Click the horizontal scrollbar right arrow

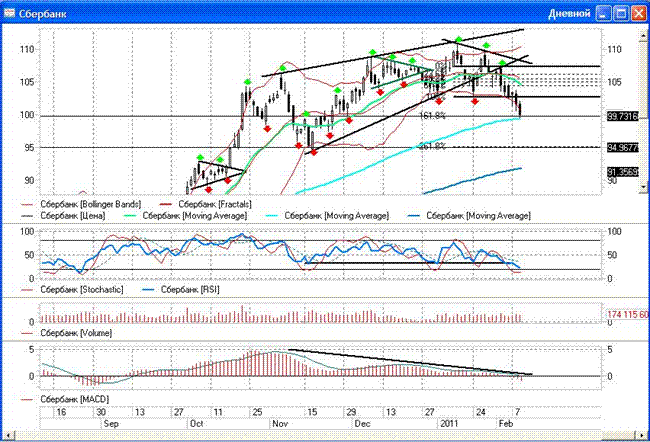pyautogui.click(x=642, y=436)
